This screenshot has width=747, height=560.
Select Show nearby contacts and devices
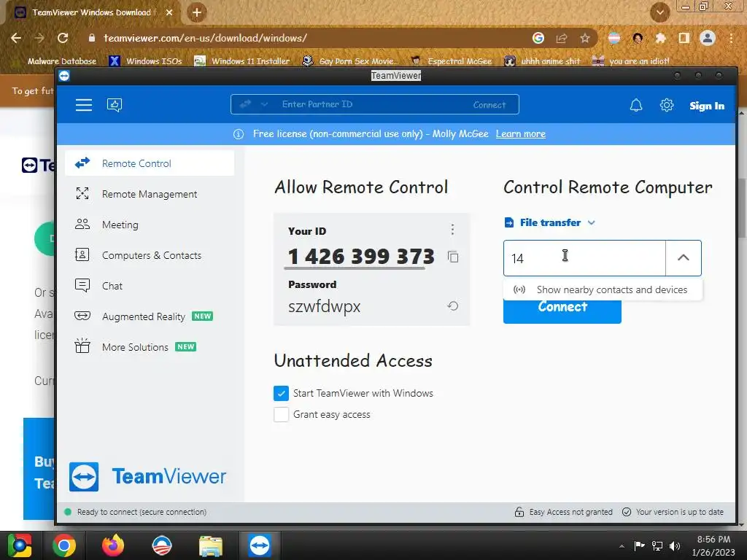tap(603, 289)
